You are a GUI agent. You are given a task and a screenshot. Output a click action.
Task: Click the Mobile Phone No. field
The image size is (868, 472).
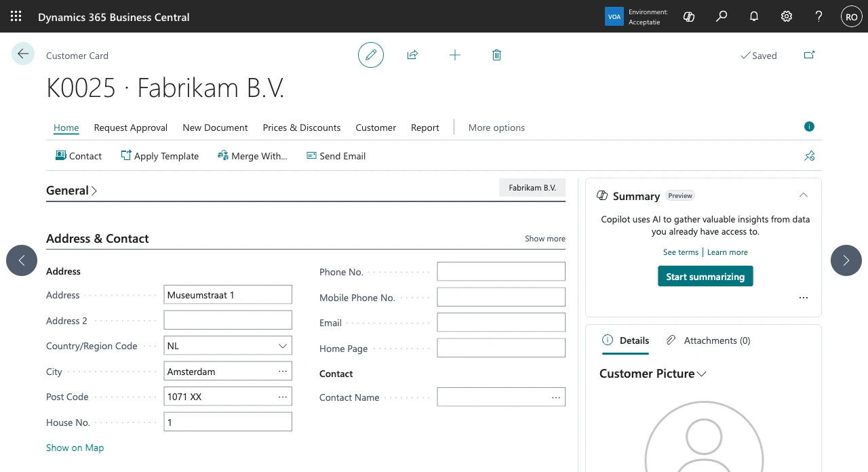coord(501,297)
